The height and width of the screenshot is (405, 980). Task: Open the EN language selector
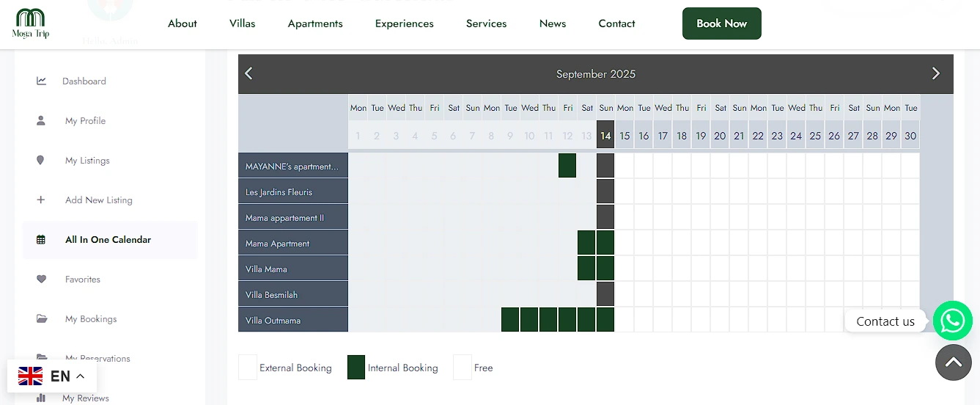[x=52, y=376]
